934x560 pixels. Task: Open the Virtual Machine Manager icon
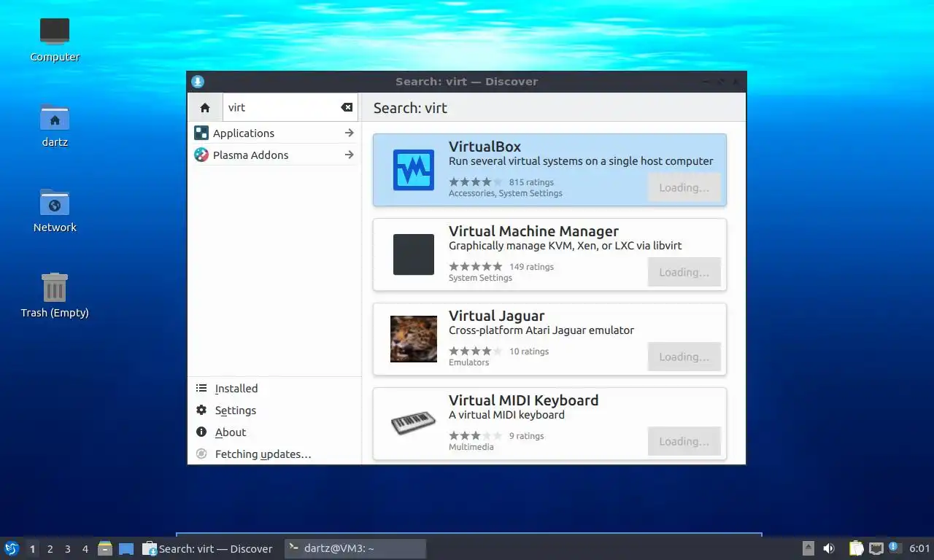pos(414,254)
